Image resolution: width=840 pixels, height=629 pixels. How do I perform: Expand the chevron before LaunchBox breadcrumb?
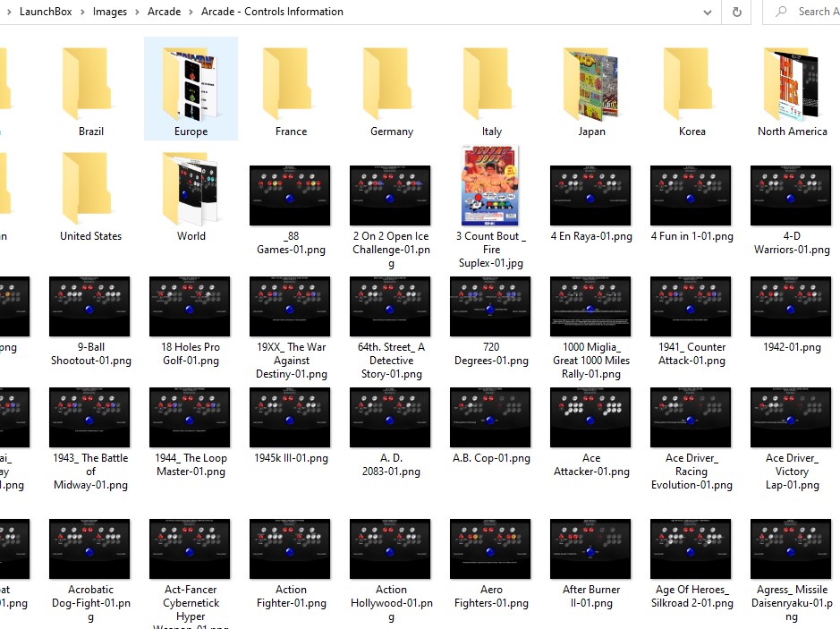click(x=9, y=12)
